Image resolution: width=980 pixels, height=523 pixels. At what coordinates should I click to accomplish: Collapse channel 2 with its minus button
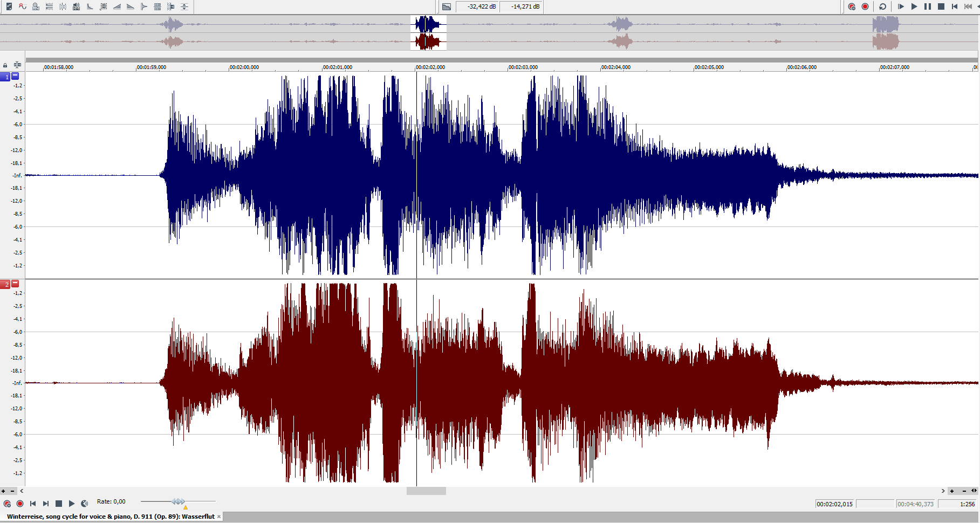tap(15, 284)
